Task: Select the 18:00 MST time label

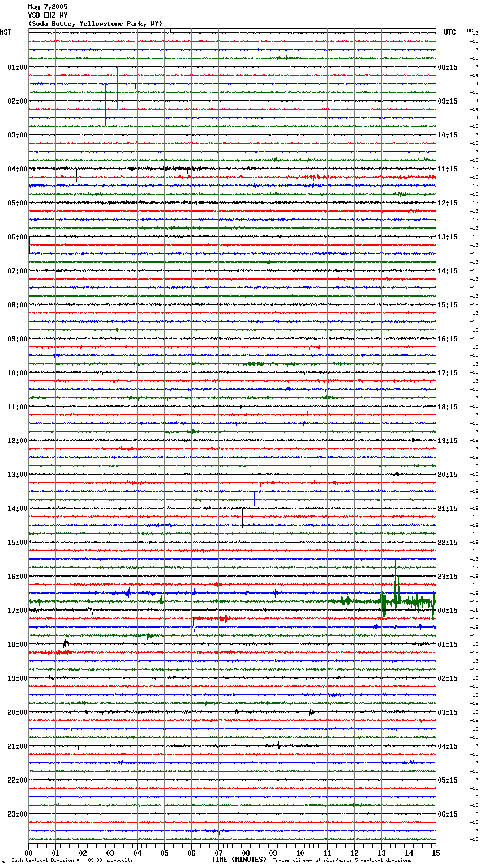Action: point(18,644)
